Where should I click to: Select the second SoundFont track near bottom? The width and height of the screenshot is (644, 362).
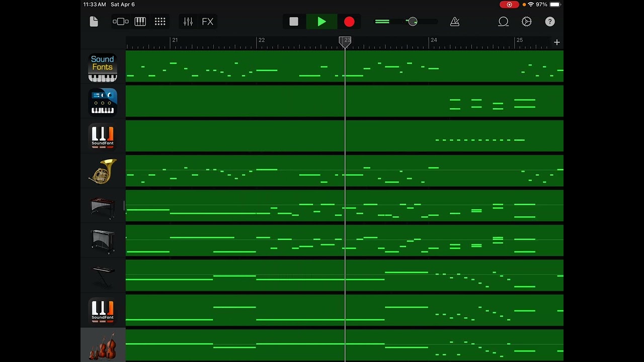pos(103,311)
